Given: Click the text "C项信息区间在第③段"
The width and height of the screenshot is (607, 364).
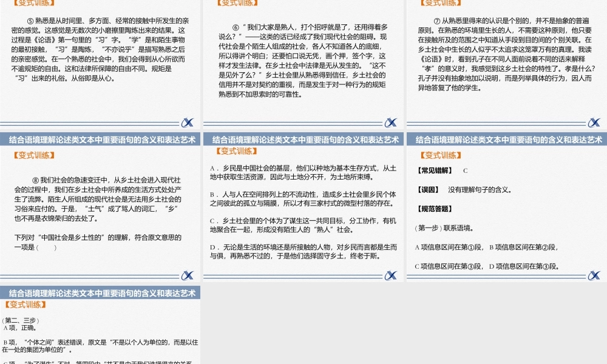Looking at the screenshot, I should [449, 266].
